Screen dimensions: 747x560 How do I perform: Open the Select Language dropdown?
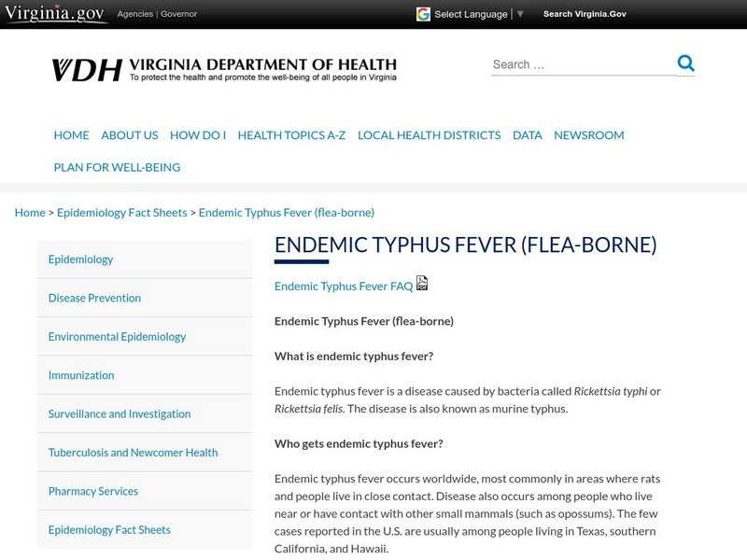(472, 14)
